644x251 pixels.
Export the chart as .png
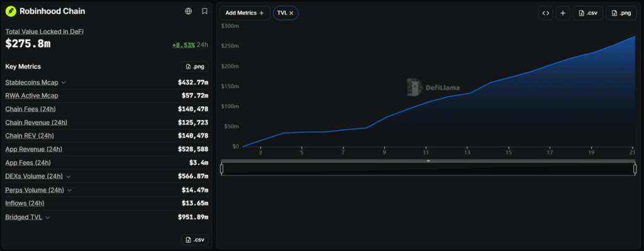tap(621, 13)
